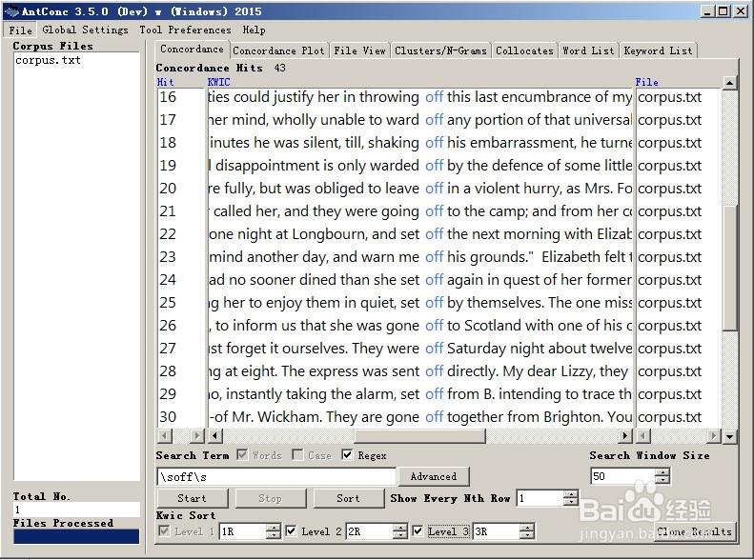
Task: Click the File column scroll right arrow
Action: pyautogui.click(x=714, y=436)
